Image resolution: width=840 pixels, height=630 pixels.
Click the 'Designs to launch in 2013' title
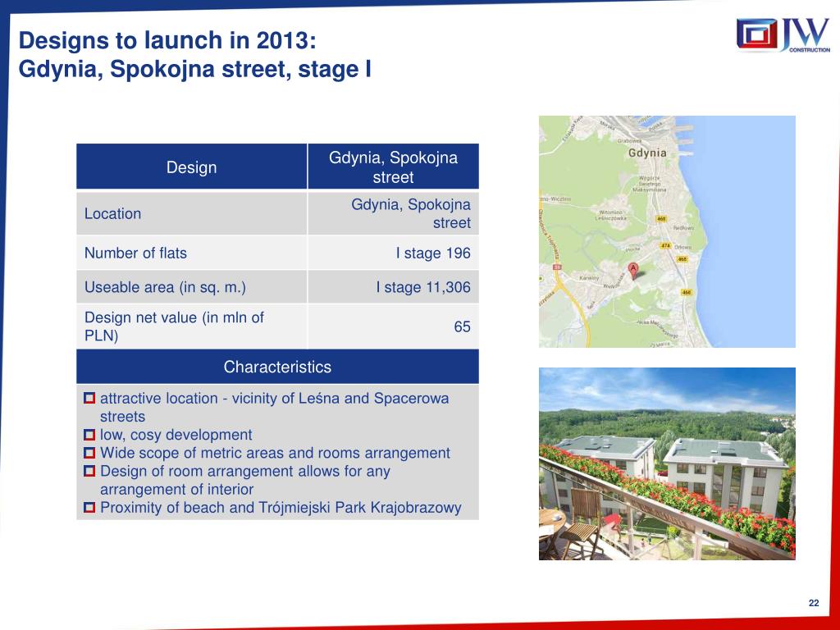pos(167,40)
